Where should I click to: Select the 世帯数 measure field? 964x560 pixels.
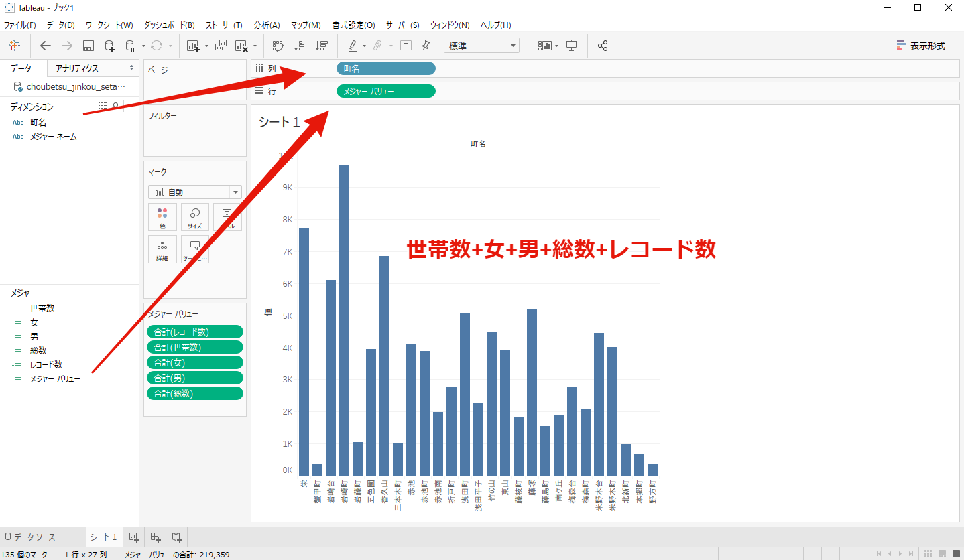42,308
